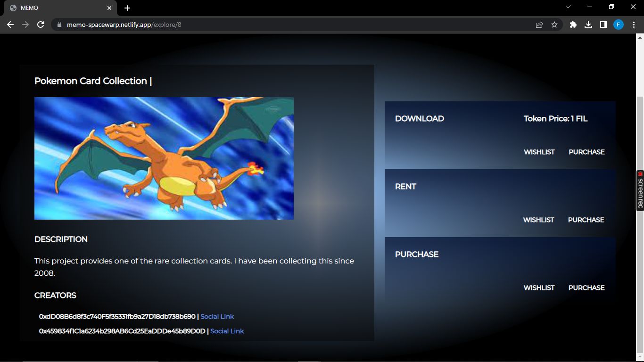Click creator address 0xdD08B6d8f3c740F5f35331fb9a27D18db738b690
The image size is (644, 362).
pyautogui.click(x=117, y=316)
